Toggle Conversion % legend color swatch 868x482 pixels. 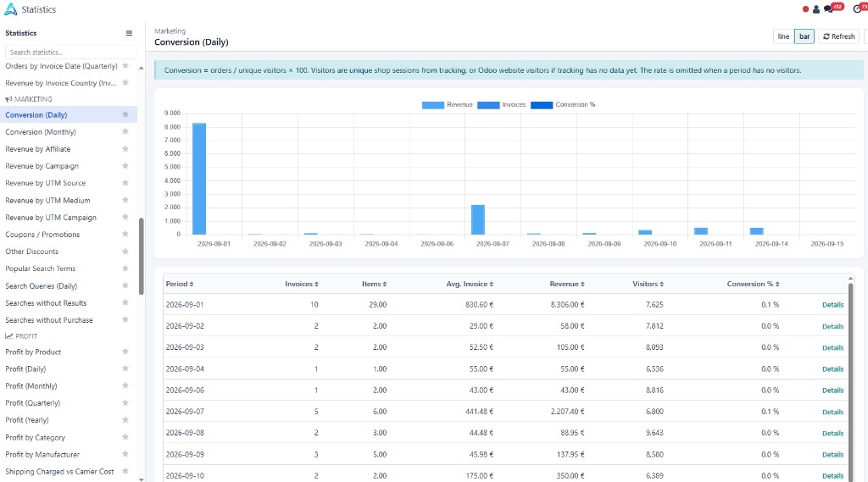click(x=542, y=105)
